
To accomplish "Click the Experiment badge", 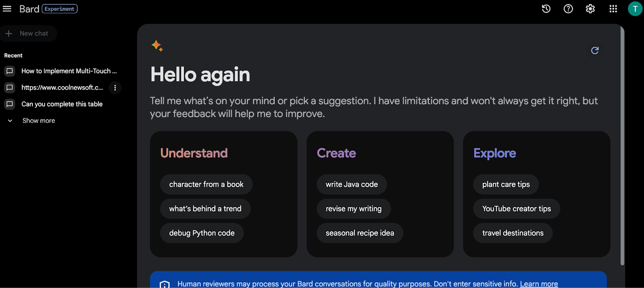I will (x=60, y=9).
